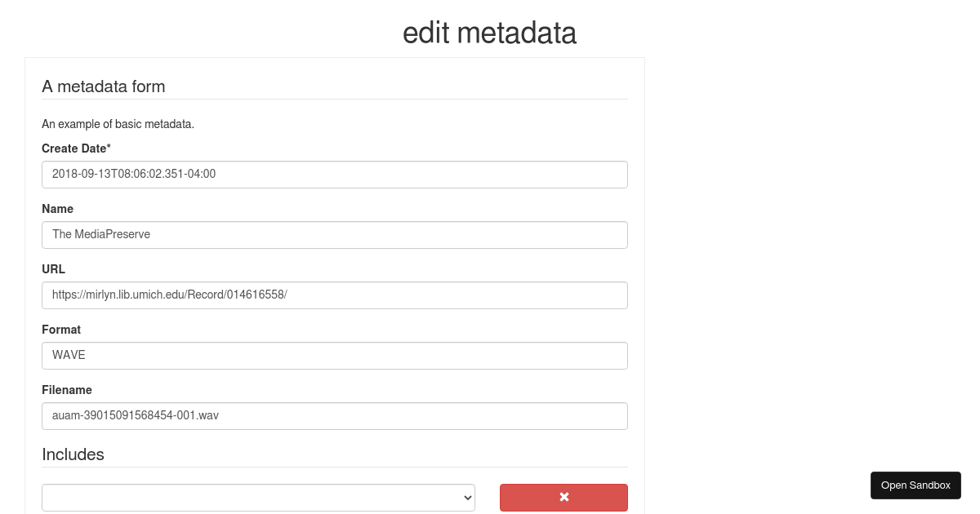Click the Format field label
Screen dimensions: 980x514
click(61, 330)
